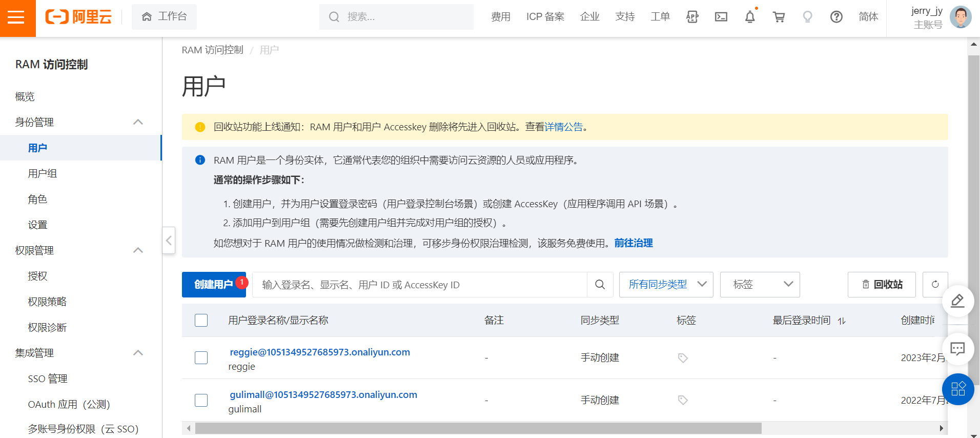Click RAM 访问控制 breadcrumb

(213, 50)
